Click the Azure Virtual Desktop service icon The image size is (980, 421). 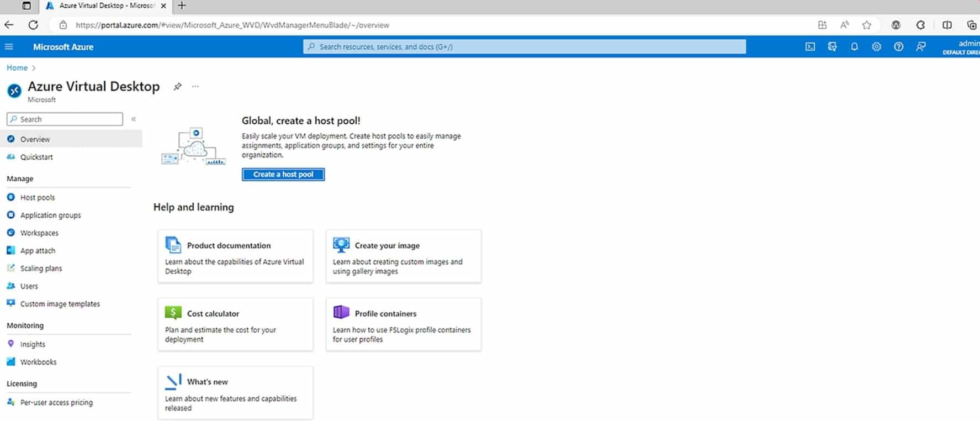point(14,90)
